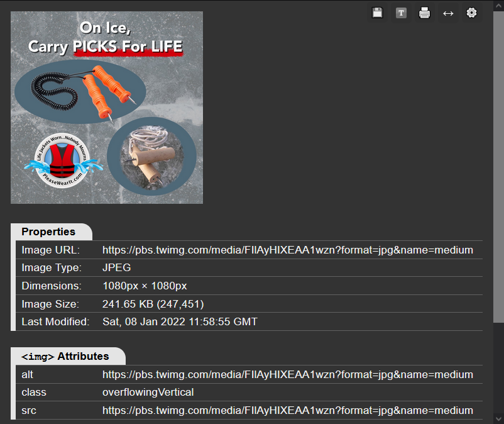Click the 'Last Modified:' label
The image size is (504, 424).
coord(55,321)
